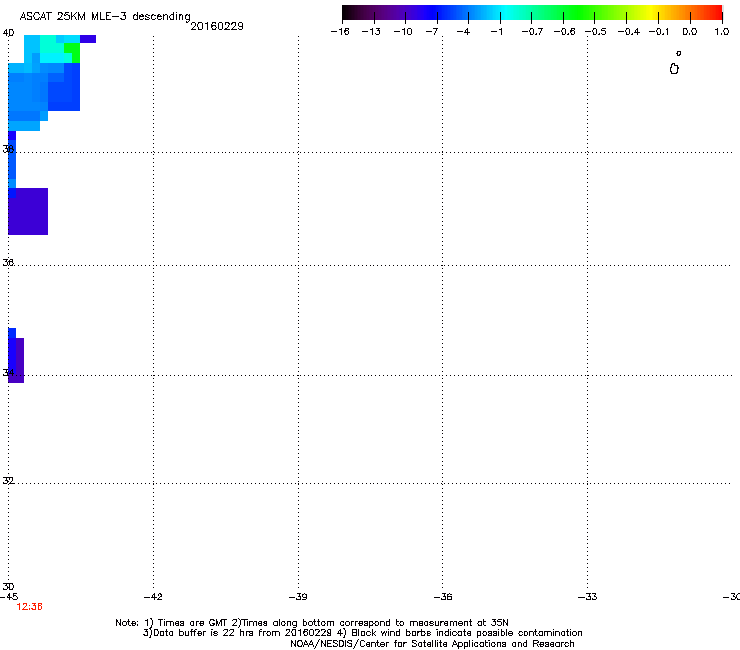Click the longitude label '-33'
Screen dimensions: 740x650
point(588,597)
